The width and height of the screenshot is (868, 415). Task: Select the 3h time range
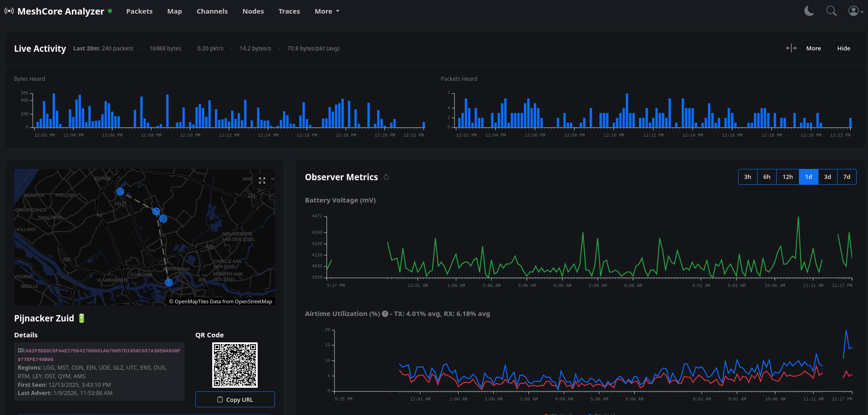pyautogui.click(x=748, y=177)
